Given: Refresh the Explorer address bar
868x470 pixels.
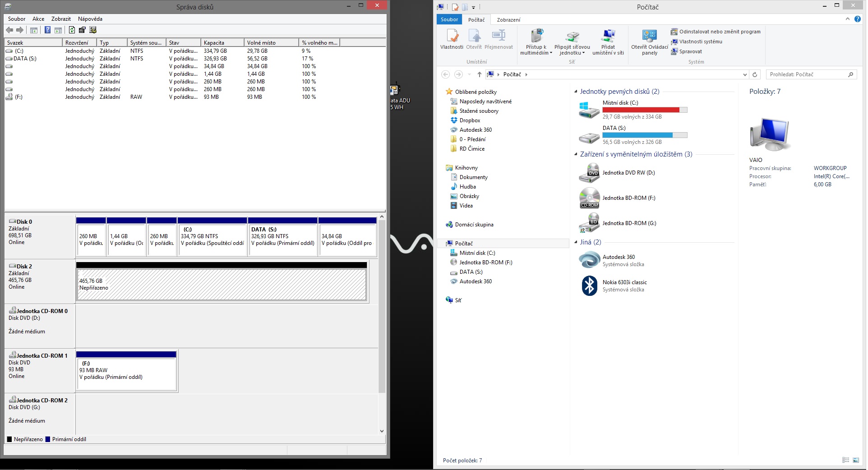Looking at the screenshot, I should click(754, 74).
